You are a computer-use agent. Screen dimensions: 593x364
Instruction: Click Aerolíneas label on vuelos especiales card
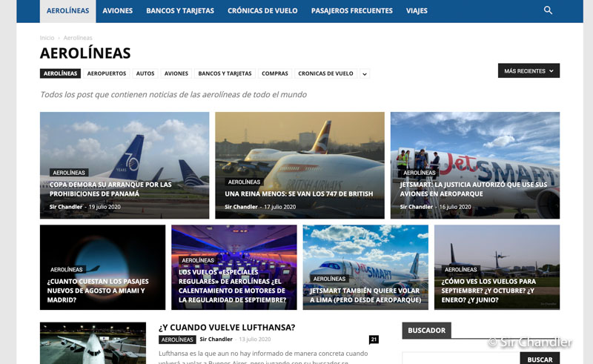tap(198, 260)
